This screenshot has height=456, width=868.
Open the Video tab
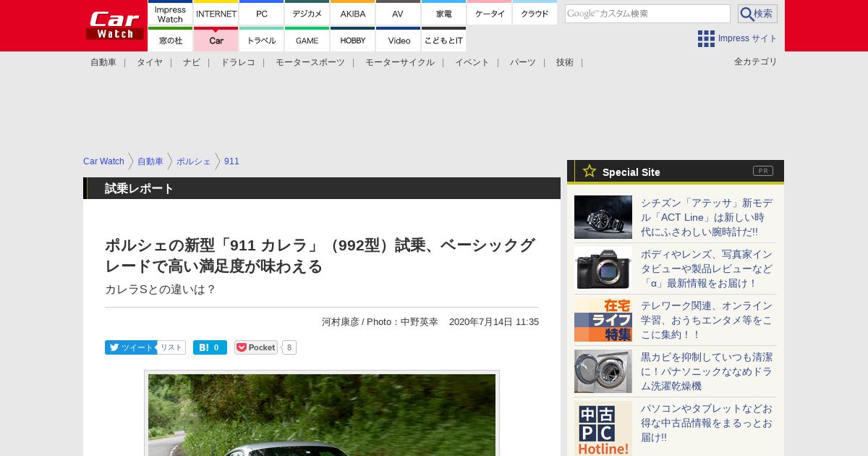click(x=398, y=40)
